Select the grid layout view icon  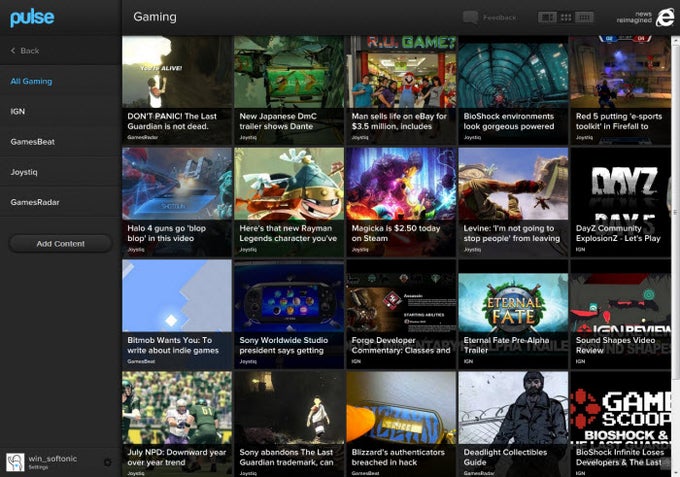pos(566,17)
